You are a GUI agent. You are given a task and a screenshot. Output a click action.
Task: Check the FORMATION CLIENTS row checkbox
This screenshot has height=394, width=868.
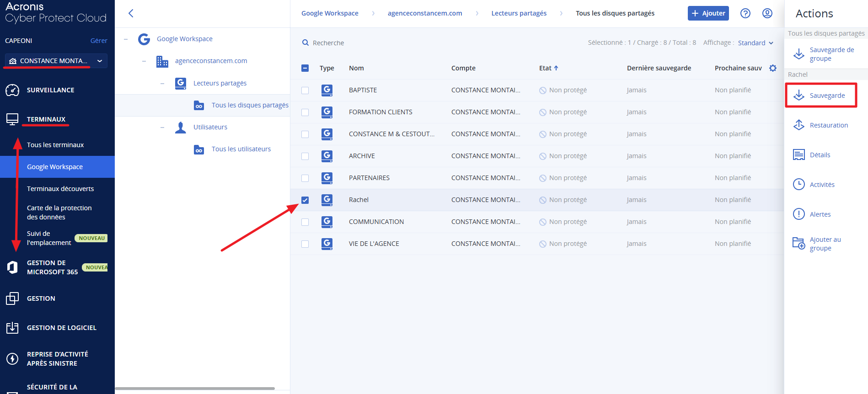(x=305, y=112)
